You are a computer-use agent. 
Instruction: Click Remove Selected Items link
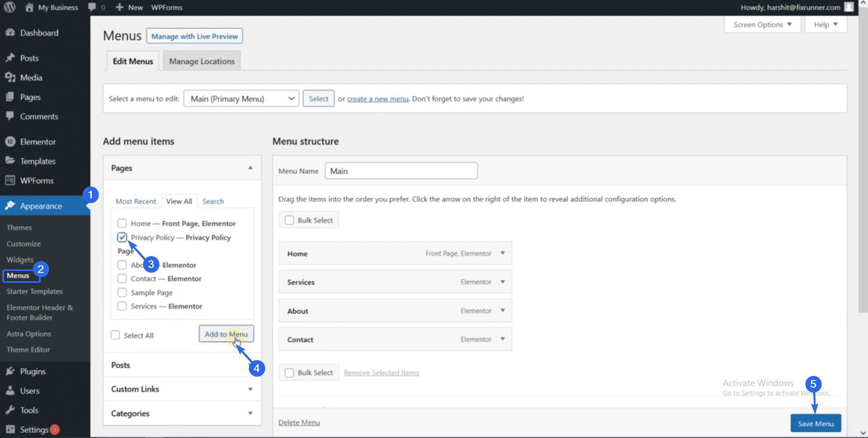(x=382, y=372)
